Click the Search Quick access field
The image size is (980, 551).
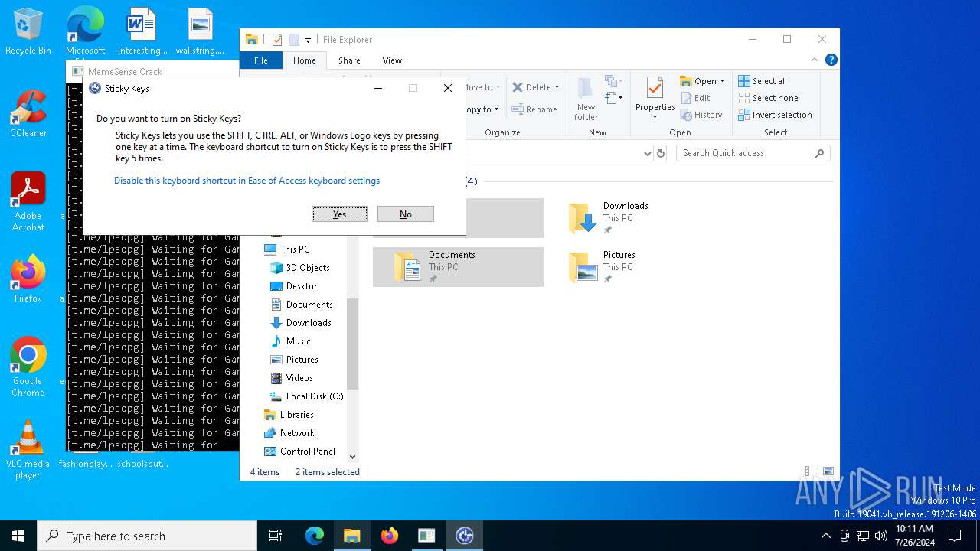coord(753,153)
